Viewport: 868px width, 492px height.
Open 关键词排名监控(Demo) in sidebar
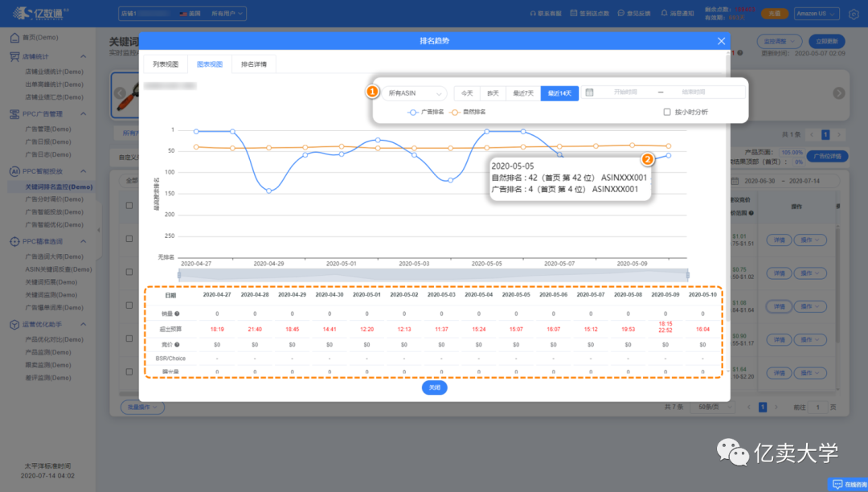point(59,187)
